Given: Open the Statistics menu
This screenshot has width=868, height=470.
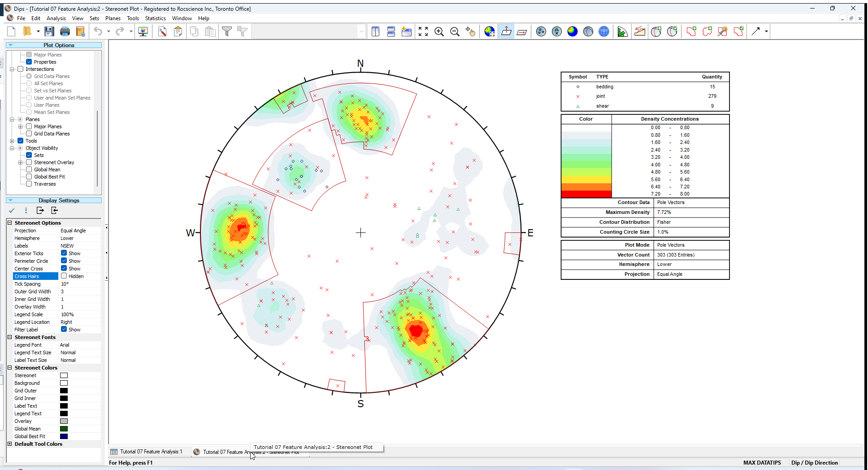Looking at the screenshot, I should [x=156, y=18].
